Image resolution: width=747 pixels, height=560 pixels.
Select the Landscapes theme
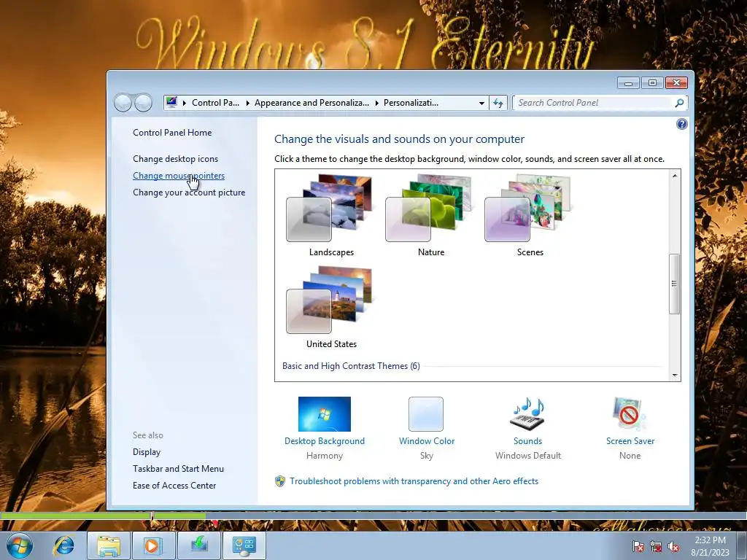click(331, 215)
